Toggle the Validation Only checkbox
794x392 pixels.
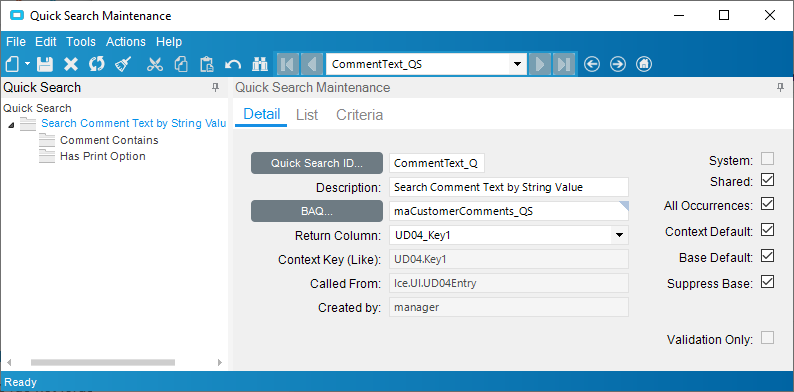pyautogui.click(x=768, y=338)
